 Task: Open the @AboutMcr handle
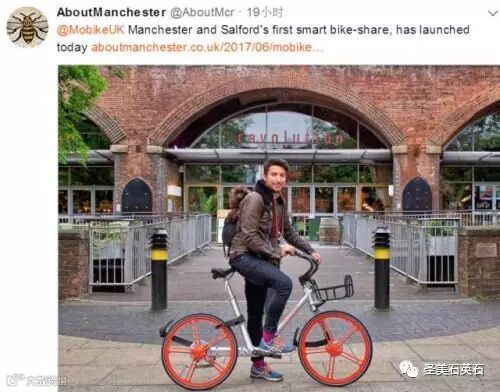[203, 12]
